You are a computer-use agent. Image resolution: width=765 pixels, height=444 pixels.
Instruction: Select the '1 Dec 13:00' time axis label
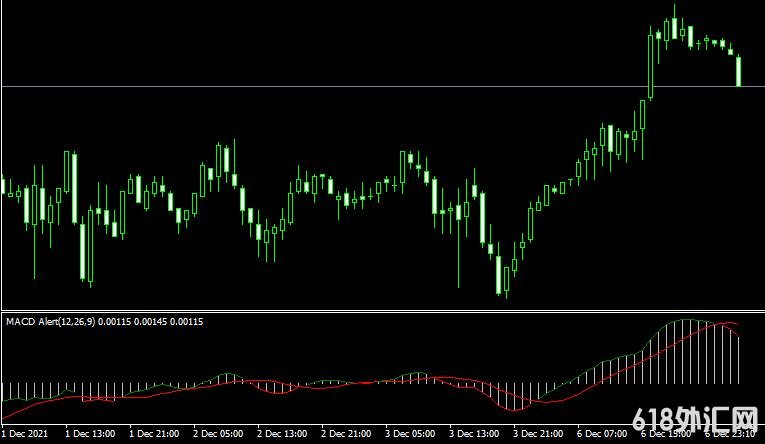(x=90, y=433)
